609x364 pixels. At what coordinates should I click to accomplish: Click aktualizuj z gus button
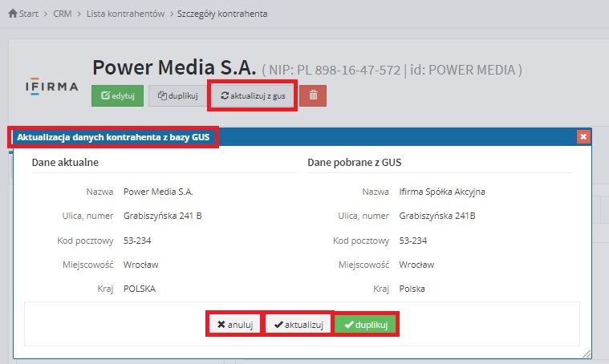click(x=253, y=95)
